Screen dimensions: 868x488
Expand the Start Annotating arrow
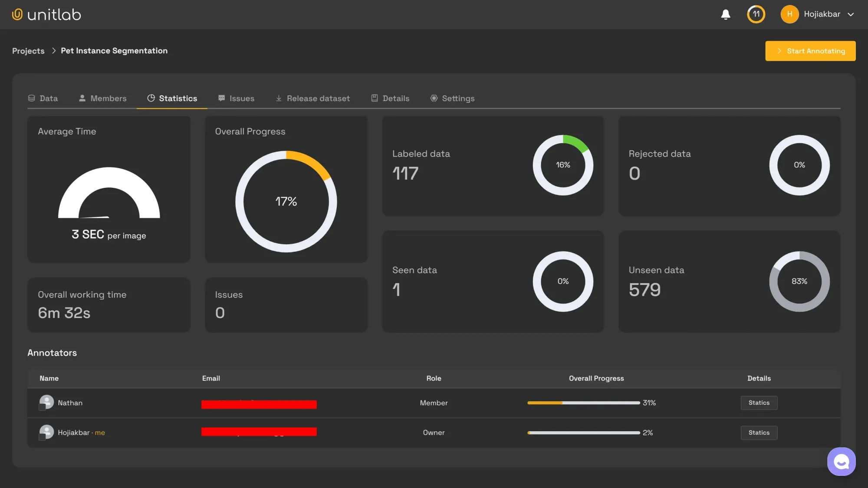point(779,51)
